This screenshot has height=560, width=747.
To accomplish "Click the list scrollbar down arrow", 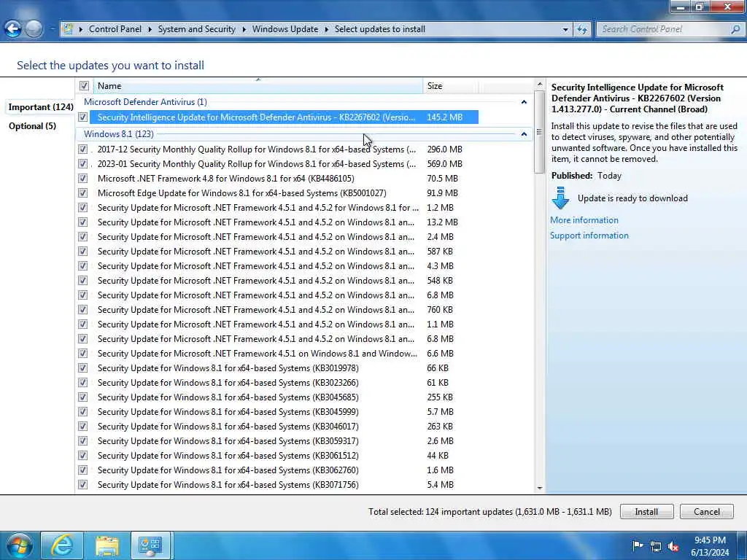I will point(539,488).
